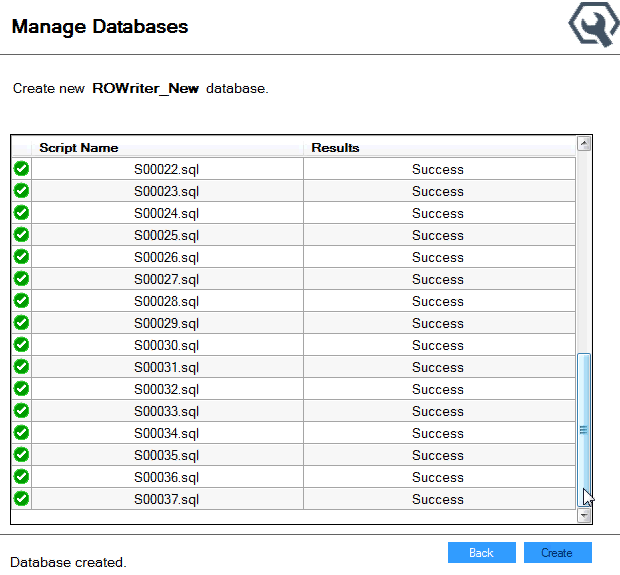Screen dimensions: 620x575
Task: Select the S00023.sql script row
Action: pyautogui.click(x=167, y=191)
